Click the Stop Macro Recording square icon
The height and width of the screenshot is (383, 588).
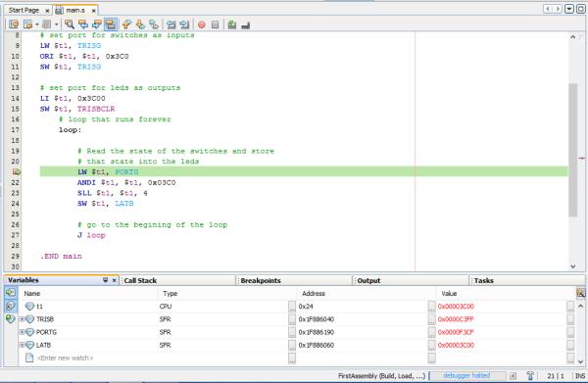click(216, 24)
